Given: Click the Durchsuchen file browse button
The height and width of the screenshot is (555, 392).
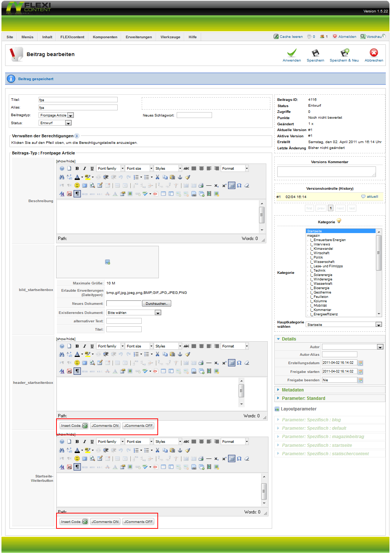Looking at the screenshot, I should (x=156, y=304).
